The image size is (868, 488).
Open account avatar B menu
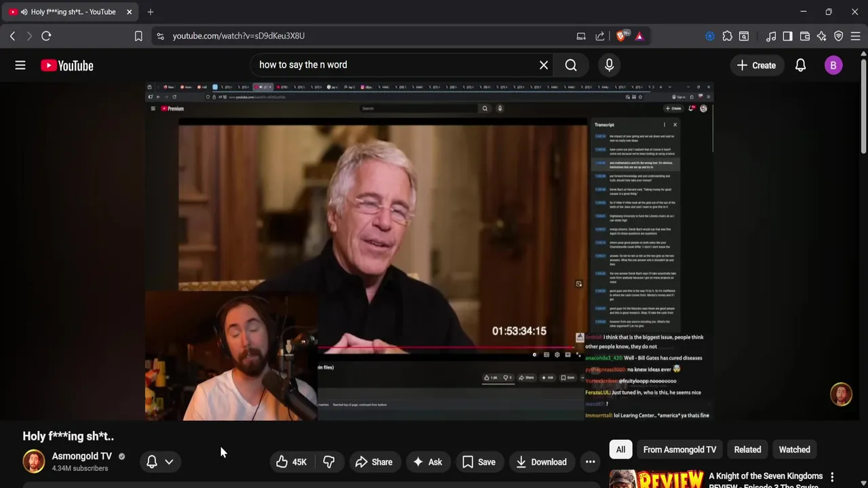pos(833,66)
